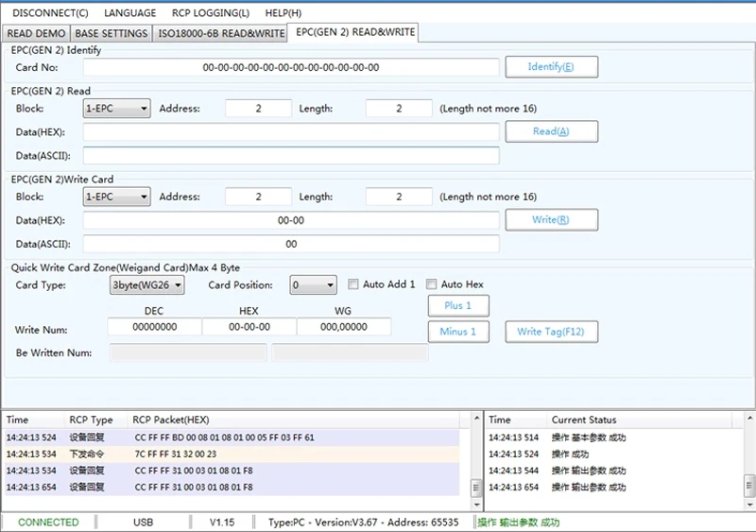The image size is (756, 532).
Task: Open the Card Type 3byte(WG26 dropdown
Action: pyautogui.click(x=146, y=285)
